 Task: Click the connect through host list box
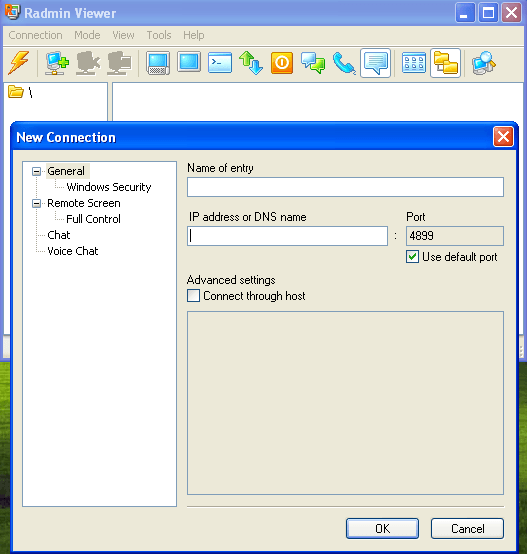(345, 403)
